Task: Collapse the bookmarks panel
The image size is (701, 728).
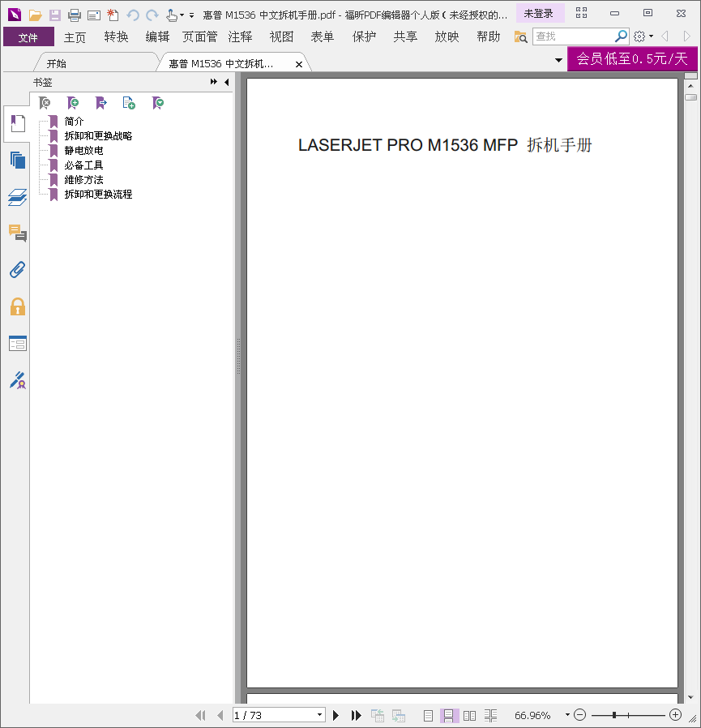Action: pos(227,82)
